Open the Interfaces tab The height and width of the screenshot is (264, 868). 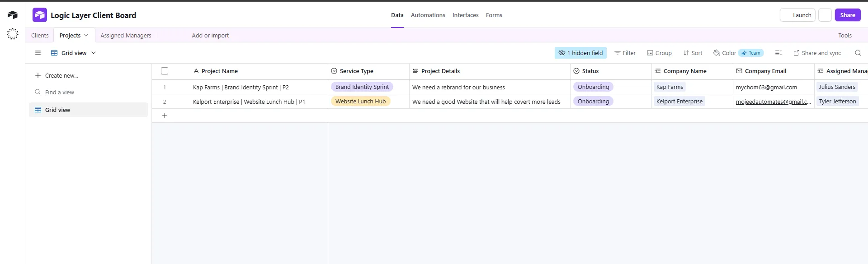coord(466,15)
